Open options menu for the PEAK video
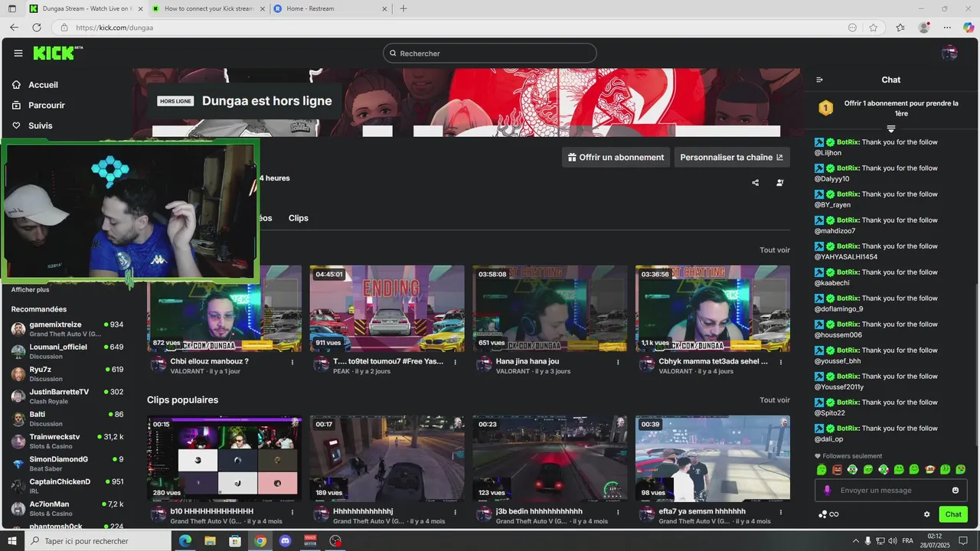The width and height of the screenshot is (980, 551). pos(456,362)
